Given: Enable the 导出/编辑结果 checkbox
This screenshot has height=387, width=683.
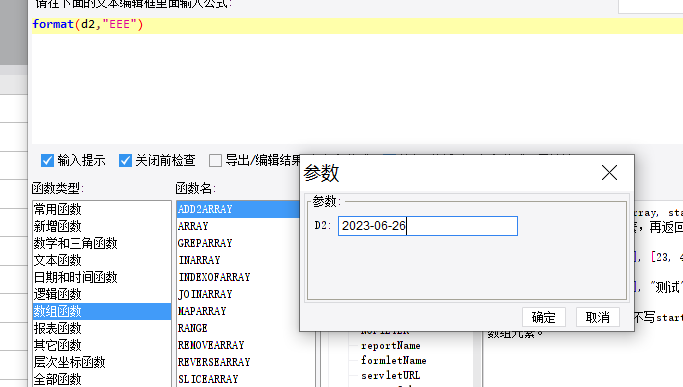Looking at the screenshot, I should click(215, 160).
